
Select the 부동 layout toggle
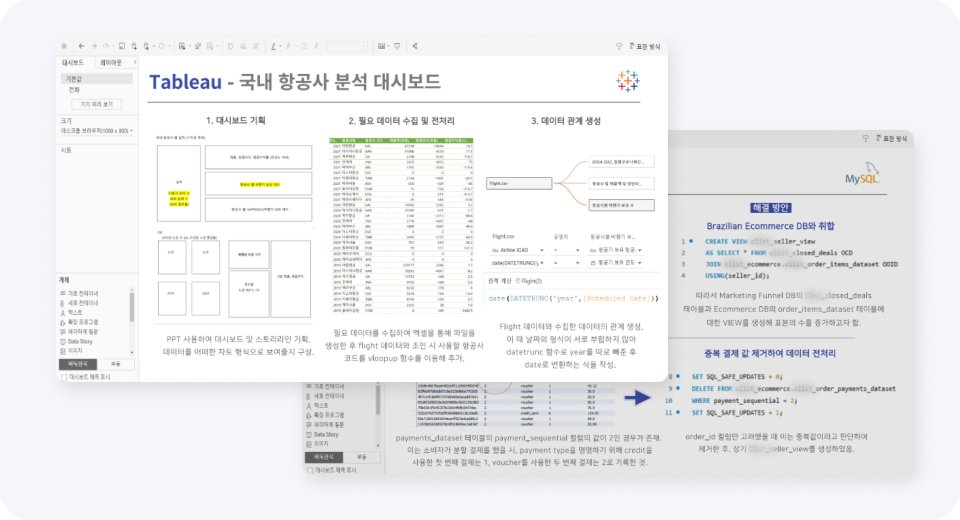tap(115, 365)
